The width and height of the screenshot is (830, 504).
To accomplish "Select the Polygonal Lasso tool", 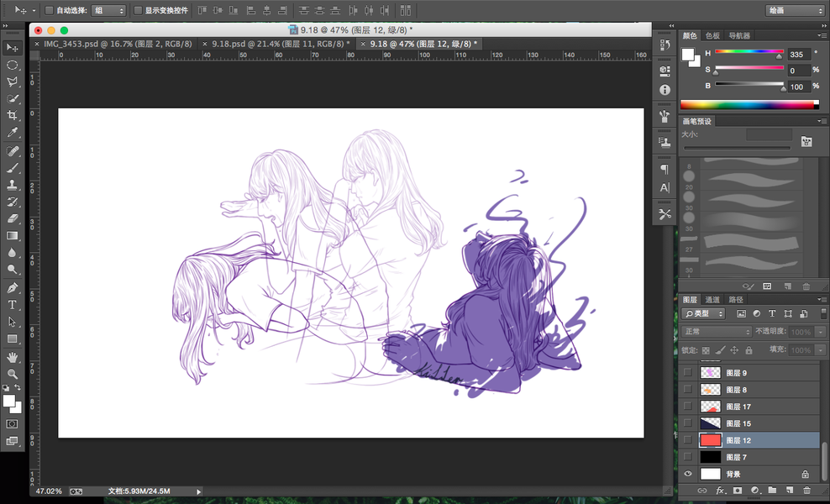I will click(x=12, y=81).
